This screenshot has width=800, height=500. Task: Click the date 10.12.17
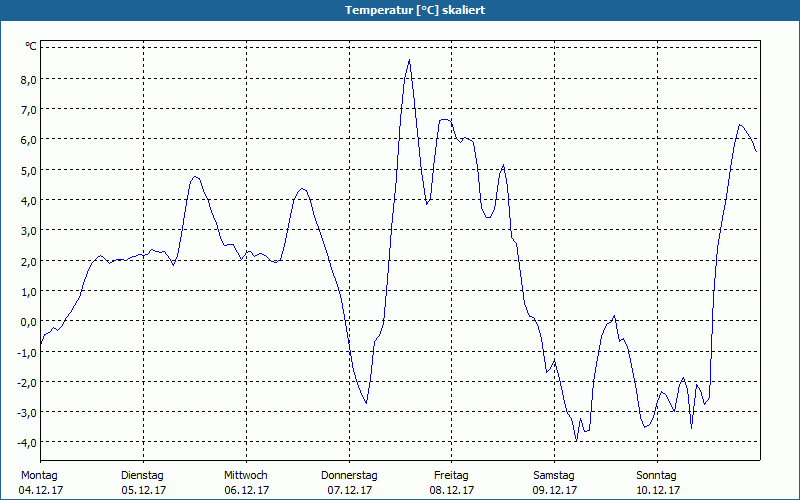click(658, 490)
